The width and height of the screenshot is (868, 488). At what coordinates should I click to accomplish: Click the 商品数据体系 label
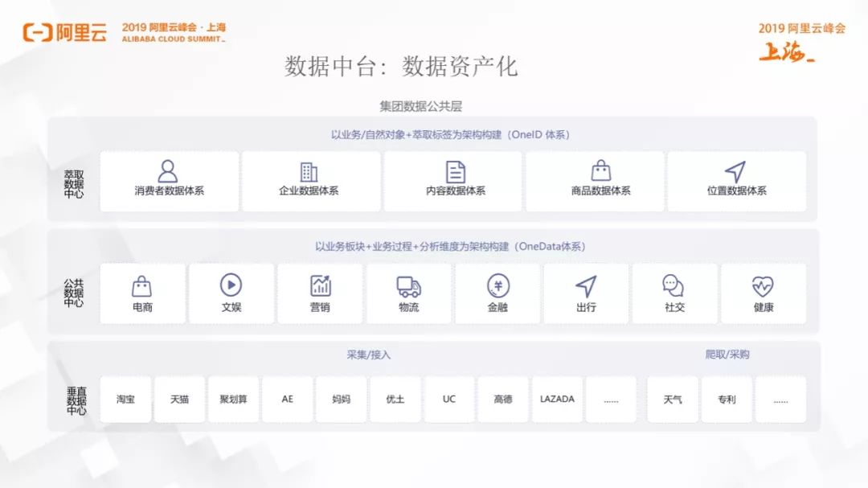coord(600,191)
